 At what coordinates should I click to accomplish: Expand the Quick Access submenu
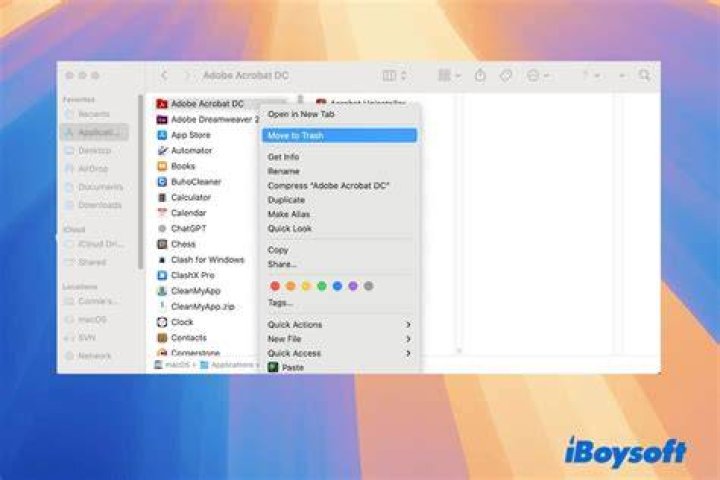(x=339, y=353)
